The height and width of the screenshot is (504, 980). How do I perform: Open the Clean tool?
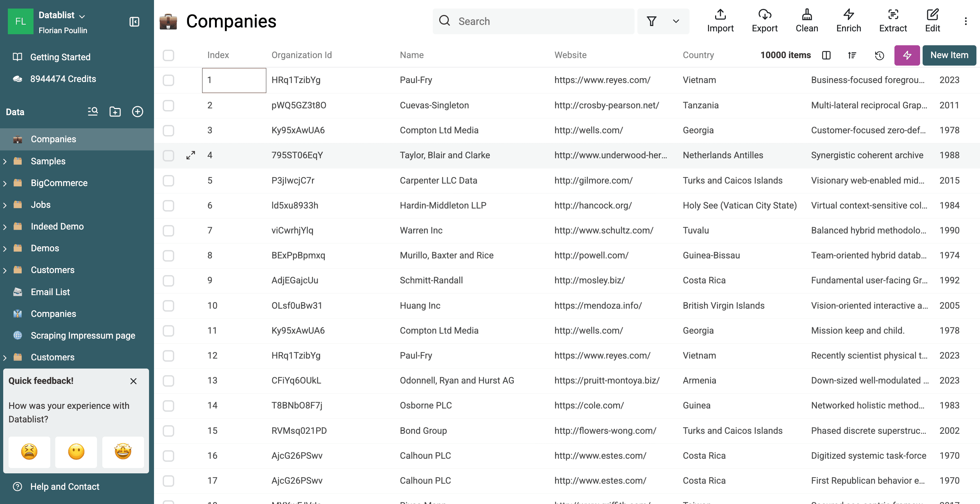807,21
